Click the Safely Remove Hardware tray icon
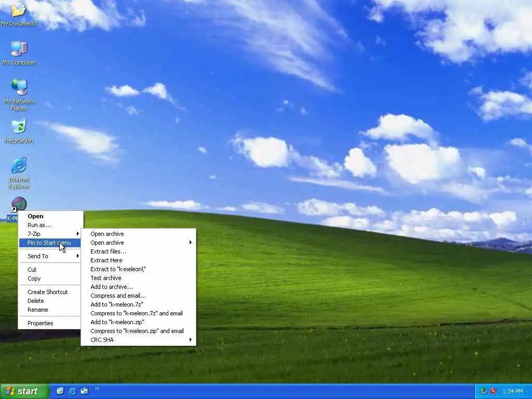 [x=484, y=391]
